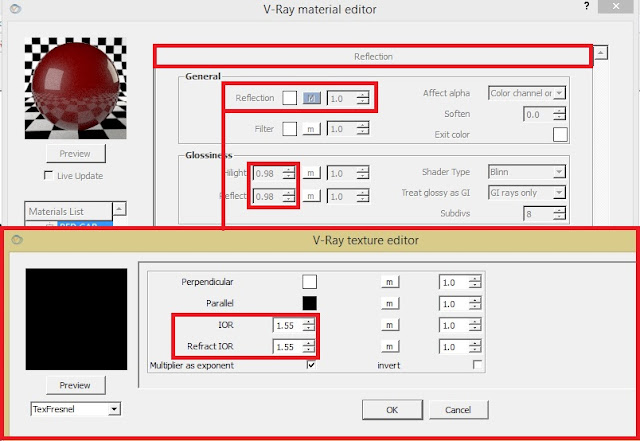Click the IOR multiplier 1.0 field
This screenshot has height=441, width=640.
coord(454,325)
